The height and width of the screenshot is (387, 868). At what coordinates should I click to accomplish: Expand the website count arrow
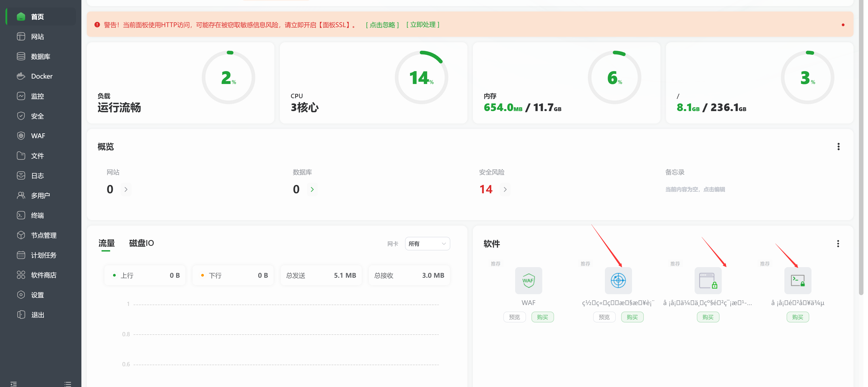click(x=126, y=189)
